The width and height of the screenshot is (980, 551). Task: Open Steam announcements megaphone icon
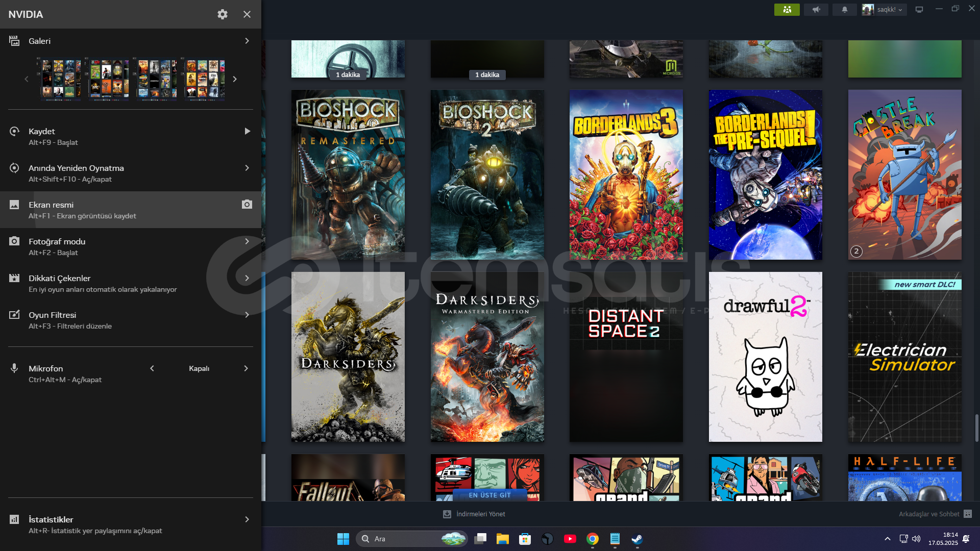click(x=816, y=10)
